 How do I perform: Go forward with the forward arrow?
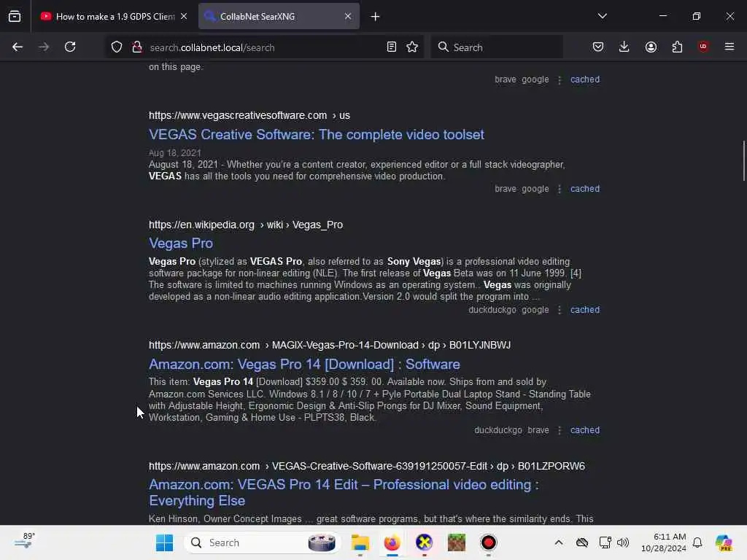44,47
